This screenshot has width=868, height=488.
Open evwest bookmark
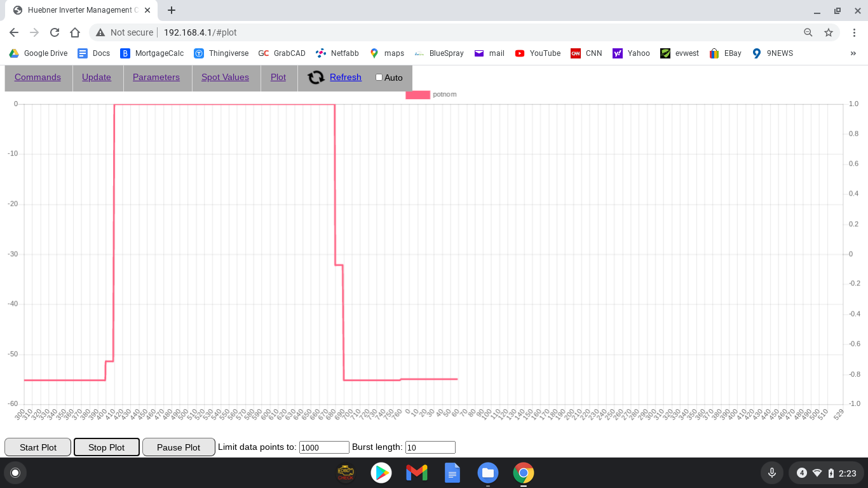[679, 53]
